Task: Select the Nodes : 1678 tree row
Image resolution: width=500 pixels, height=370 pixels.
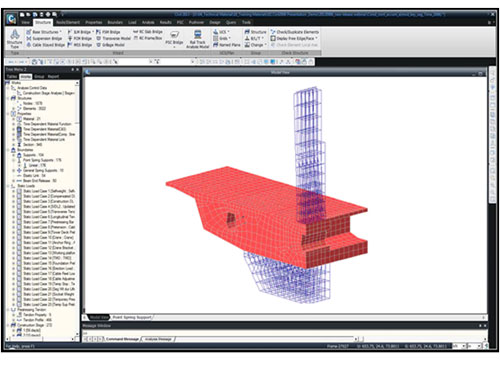Action: click(x=33, y=103)
